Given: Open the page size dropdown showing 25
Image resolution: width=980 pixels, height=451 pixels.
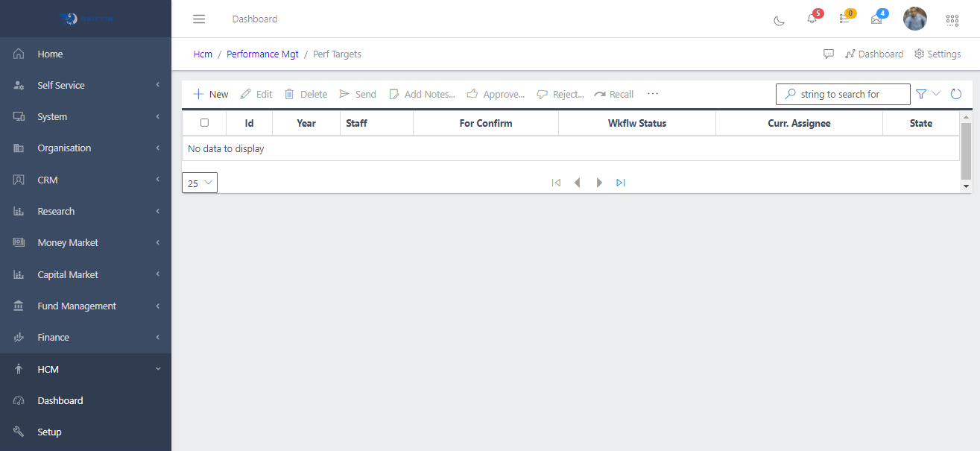Looking at the screenshot, I should [199, 182].
